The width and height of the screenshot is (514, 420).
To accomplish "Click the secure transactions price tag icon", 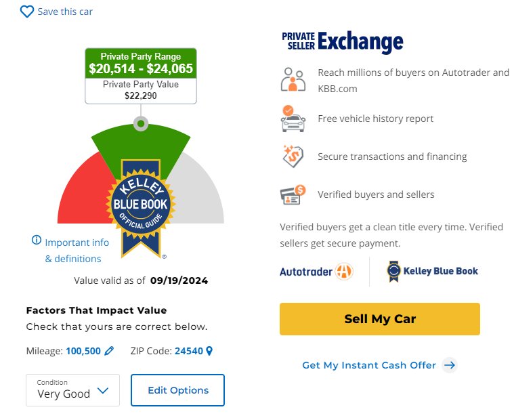I will 293,156.
